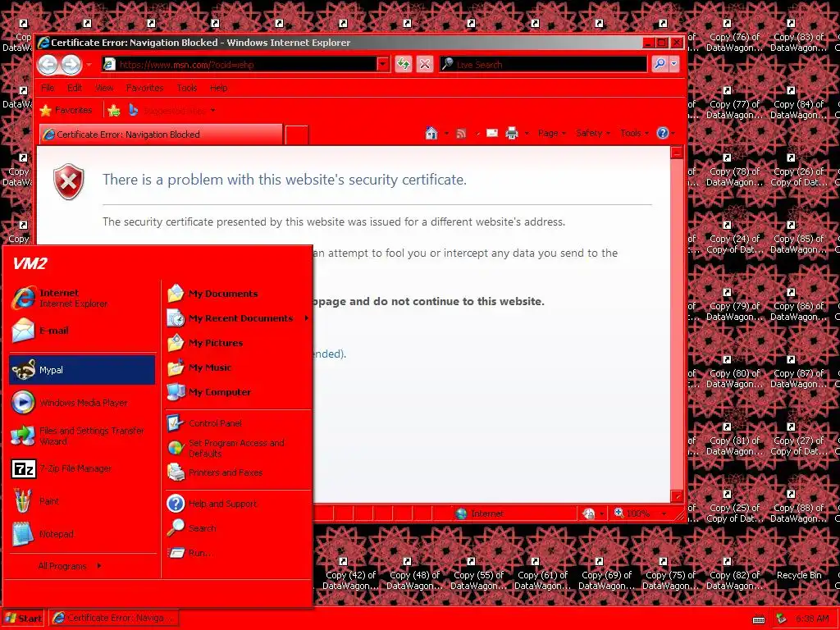Open the Tools command bar dropdown

pyautogui.click(x=634, y=134)
